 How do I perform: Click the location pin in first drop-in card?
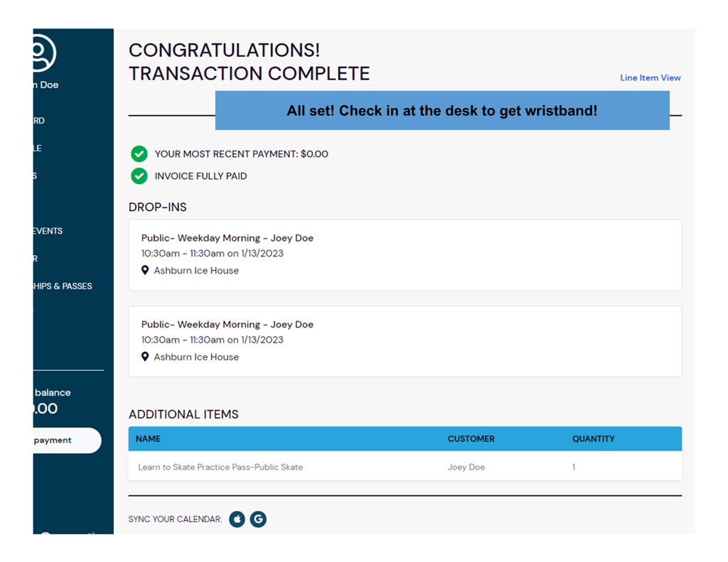point(145,270)
